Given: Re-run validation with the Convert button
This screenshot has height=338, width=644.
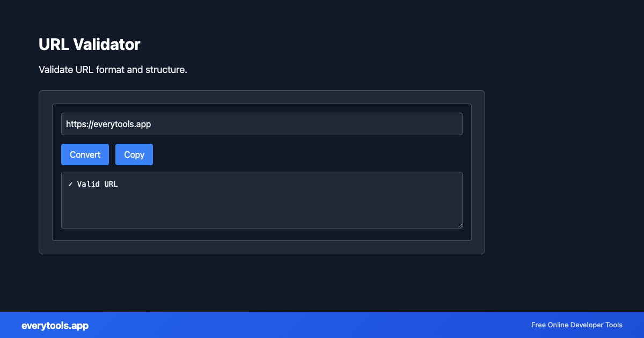Looking at the screenshot, I should click(x=85, y=154).
